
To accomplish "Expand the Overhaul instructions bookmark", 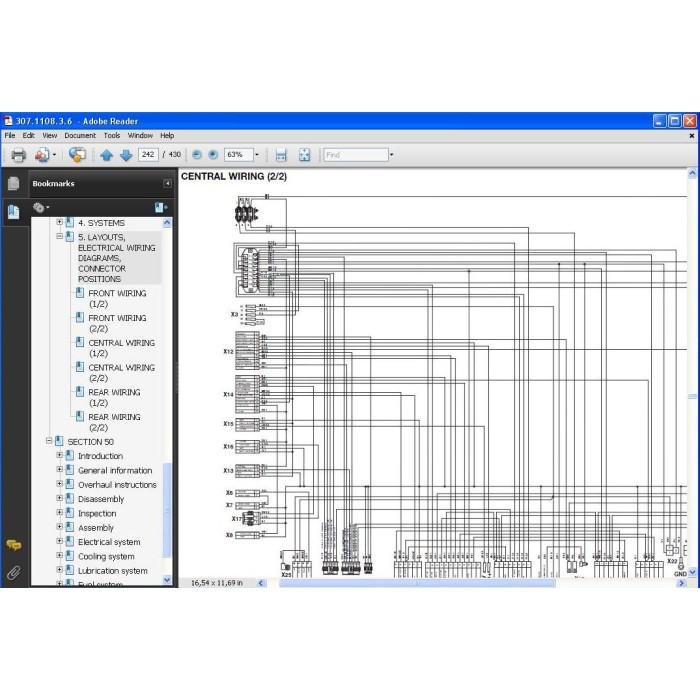I will (59, 483).
